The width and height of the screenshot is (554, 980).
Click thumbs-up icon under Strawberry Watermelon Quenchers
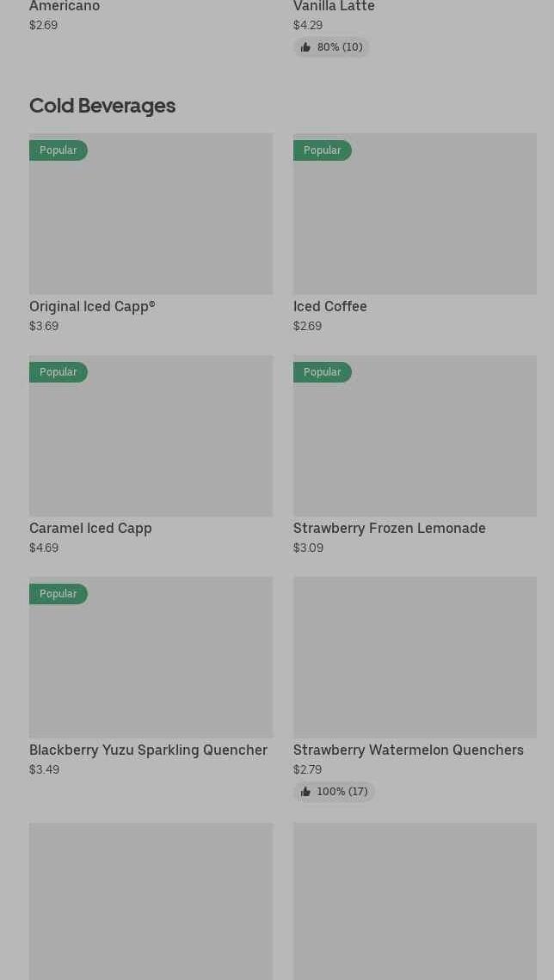(x=305, y=792)
